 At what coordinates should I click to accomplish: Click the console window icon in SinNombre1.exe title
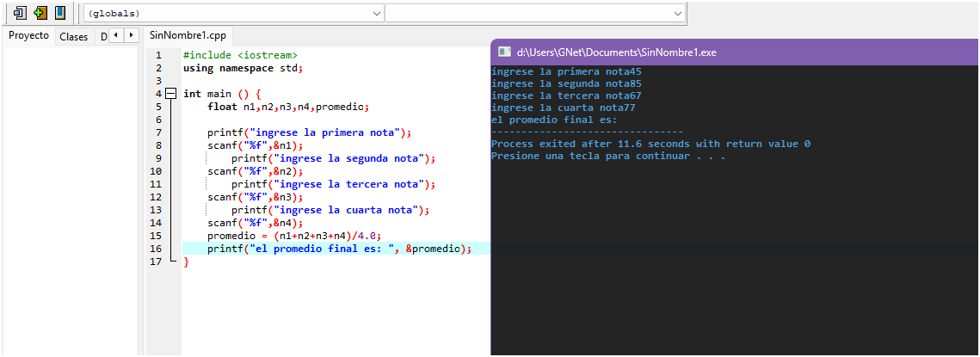(x=505, y=52)
